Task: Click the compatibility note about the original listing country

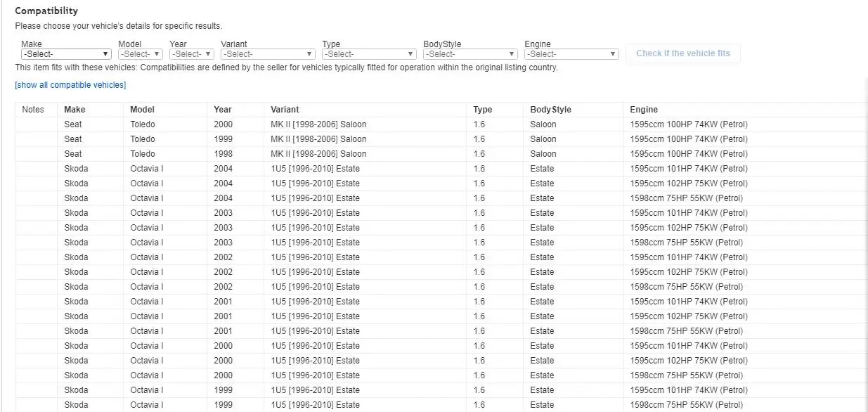Action: click(287, 68)
